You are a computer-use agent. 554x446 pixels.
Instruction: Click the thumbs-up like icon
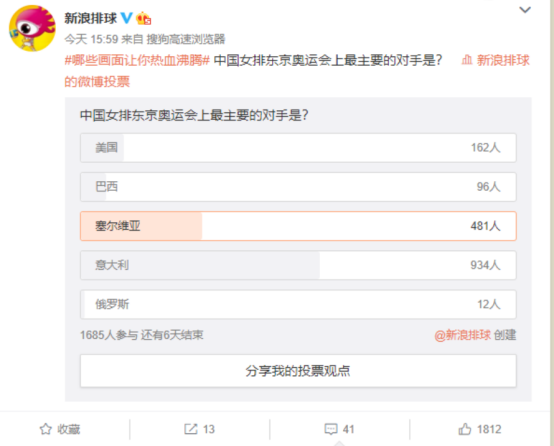(465, 429)
